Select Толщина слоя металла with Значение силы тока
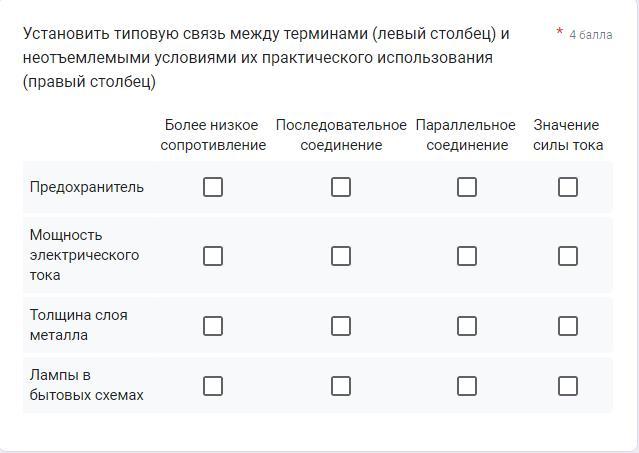639x453 pixels. pyautogui.click(x=568, y=326)
